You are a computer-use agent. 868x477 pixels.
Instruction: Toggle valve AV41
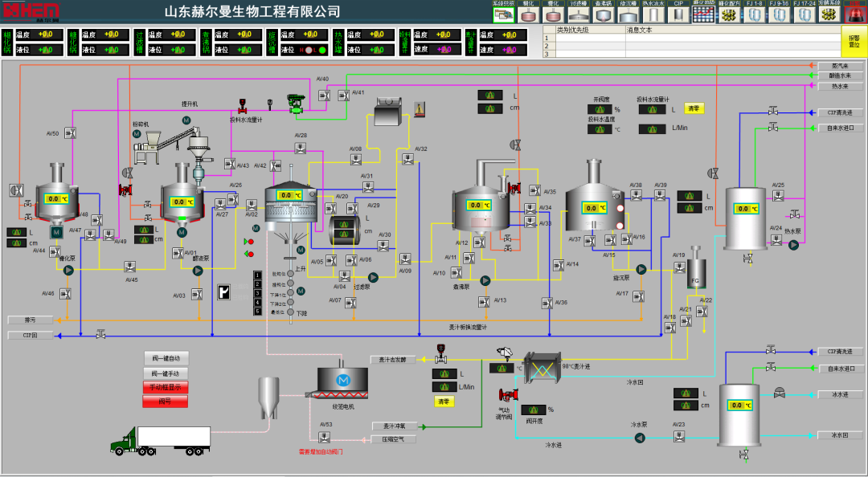tap(344, 96)
